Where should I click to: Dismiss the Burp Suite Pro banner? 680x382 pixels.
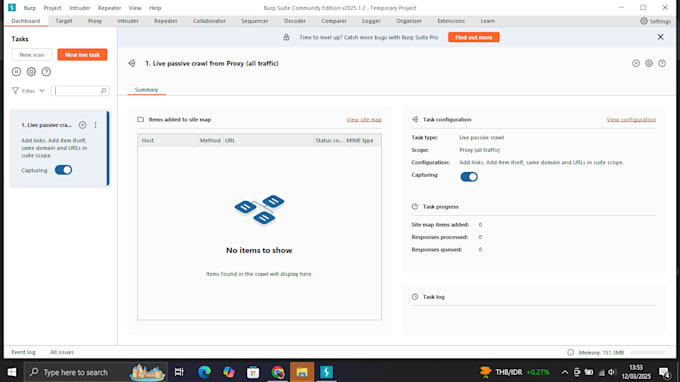tap(660, 37)
